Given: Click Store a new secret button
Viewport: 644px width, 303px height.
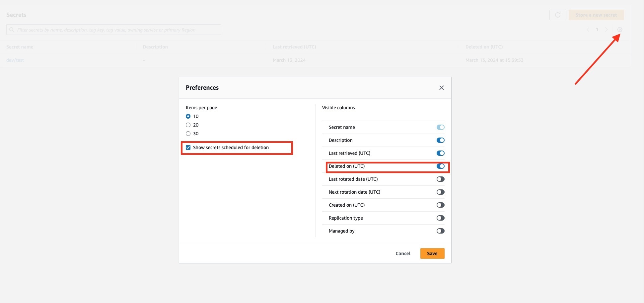Looking at the screenshot, I should click(596, 15).
